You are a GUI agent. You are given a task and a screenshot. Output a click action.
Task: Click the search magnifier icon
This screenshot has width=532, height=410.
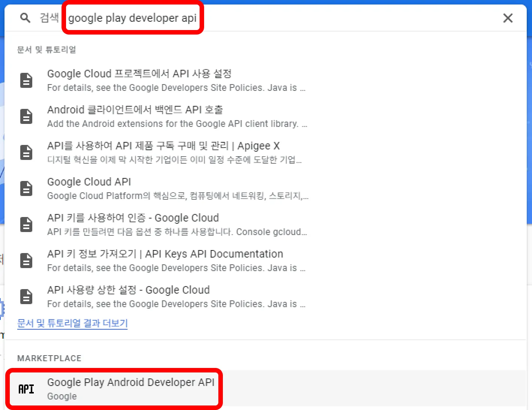(x=25, y=18)
